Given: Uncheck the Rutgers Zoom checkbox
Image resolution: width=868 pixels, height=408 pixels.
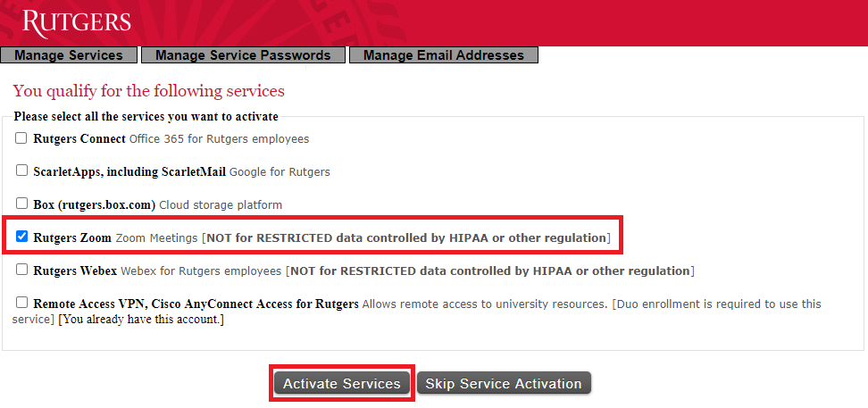Looking at the screenshot, I should click(x=21, y=237).
